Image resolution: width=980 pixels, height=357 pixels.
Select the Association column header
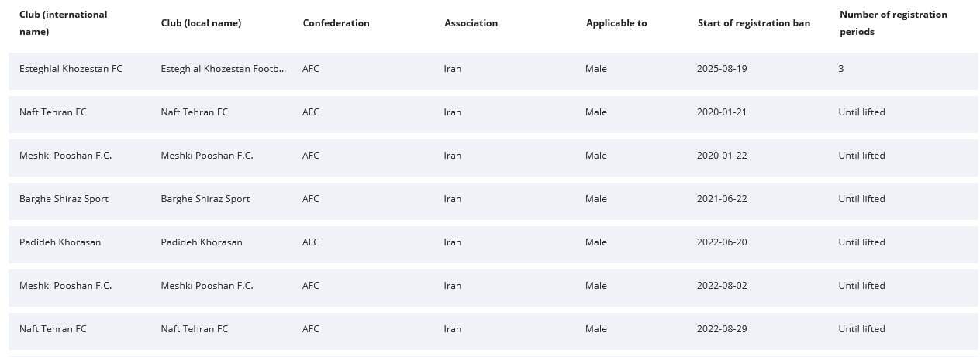tap(471, 23)
